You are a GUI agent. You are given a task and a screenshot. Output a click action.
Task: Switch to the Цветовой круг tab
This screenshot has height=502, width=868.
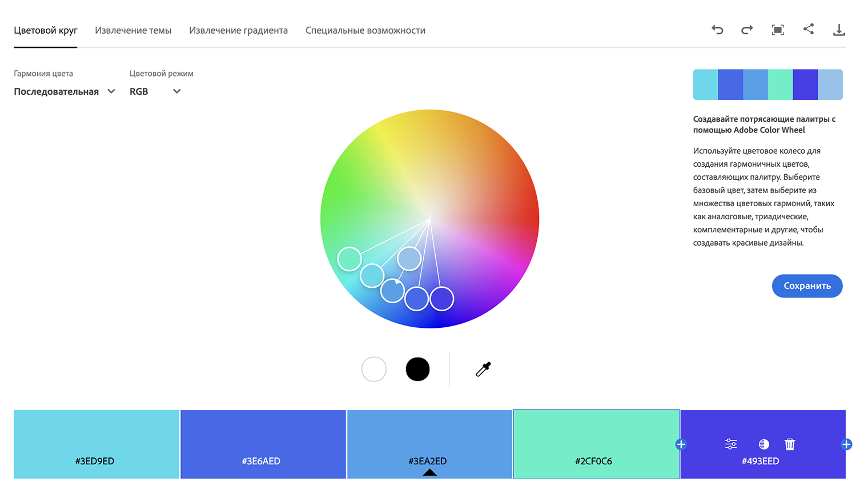[46, 30]
